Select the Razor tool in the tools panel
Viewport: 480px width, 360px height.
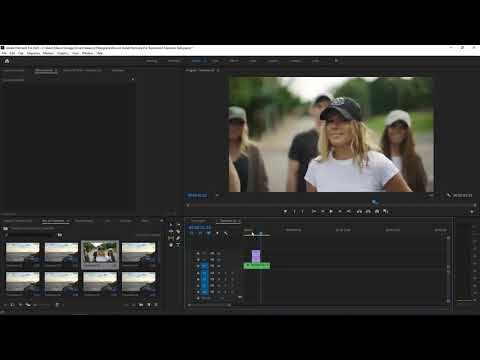click(x=178, y=232)
